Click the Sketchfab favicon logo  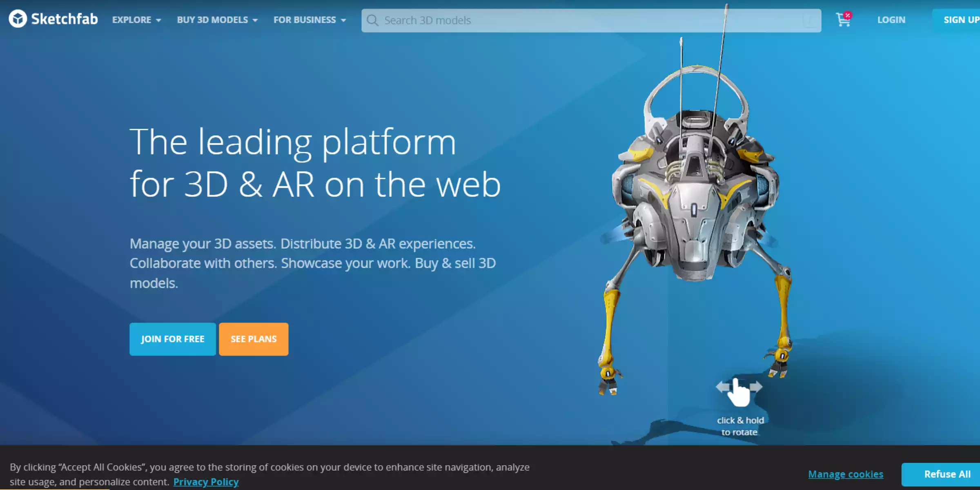pos(16,19)
